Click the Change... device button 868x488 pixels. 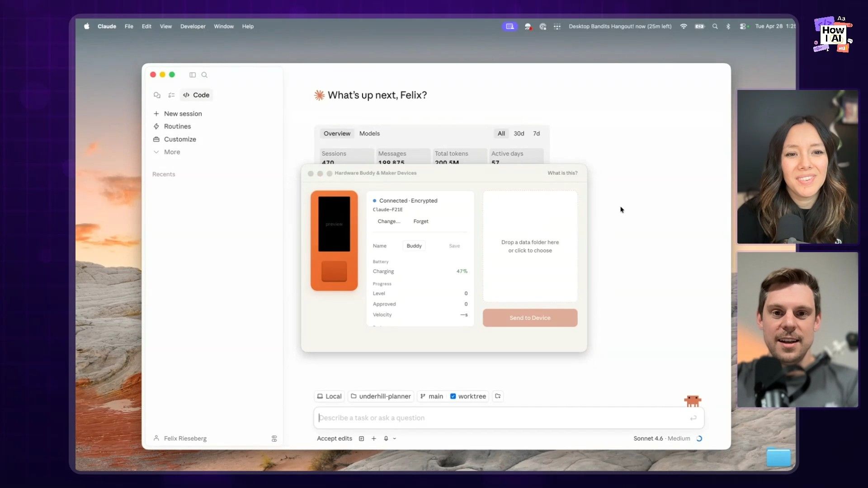click(389, 221)
